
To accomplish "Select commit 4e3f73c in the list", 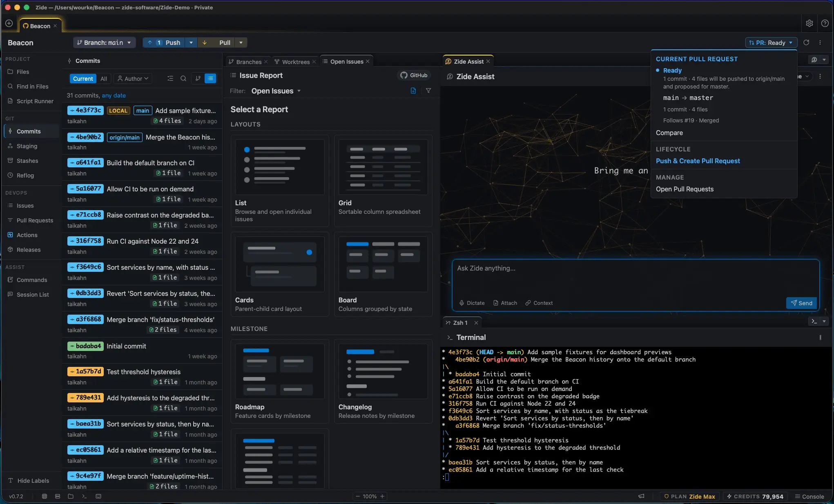I will 142,115.
